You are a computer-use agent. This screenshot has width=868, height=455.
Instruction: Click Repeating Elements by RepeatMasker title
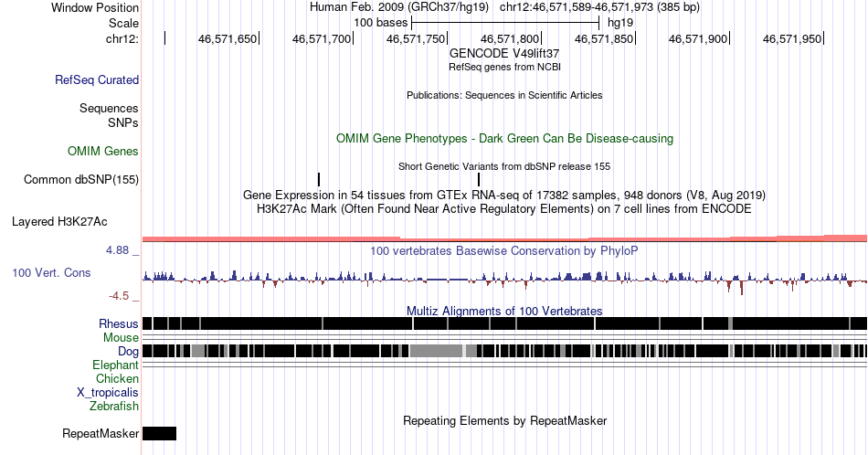(x=504, y=420)
